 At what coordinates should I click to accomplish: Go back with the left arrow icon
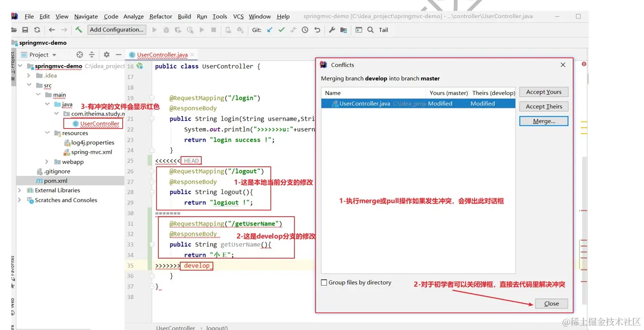pos(52,30)
